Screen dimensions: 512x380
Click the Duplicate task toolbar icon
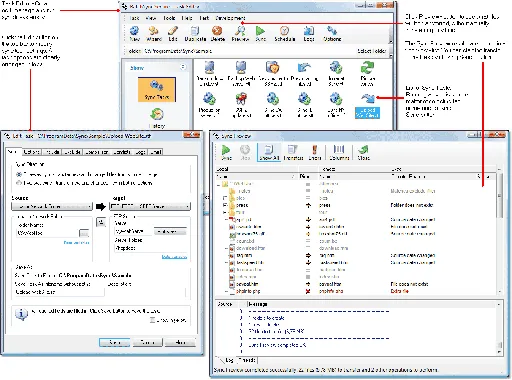click(x=195, y=34)
